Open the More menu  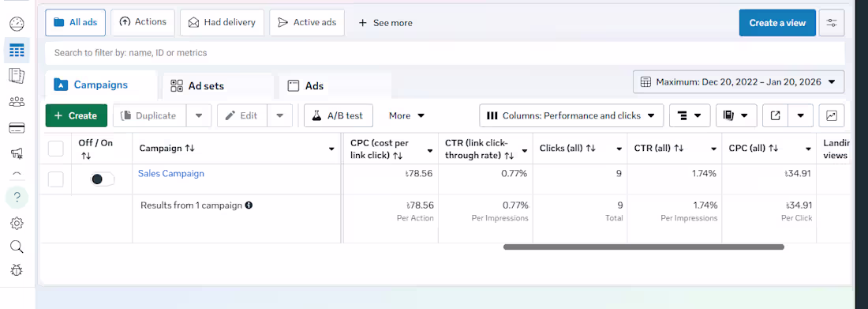click(x=407, y=115)
